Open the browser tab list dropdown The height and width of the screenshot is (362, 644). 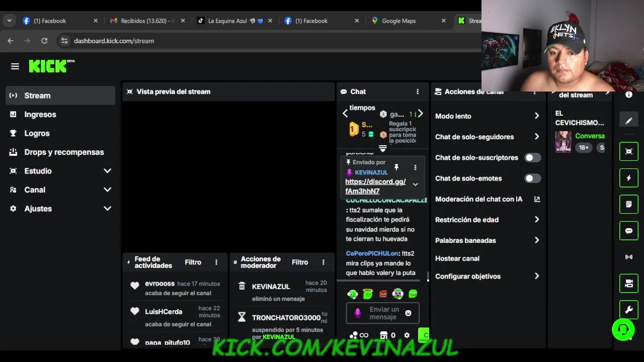pos(9,21)
